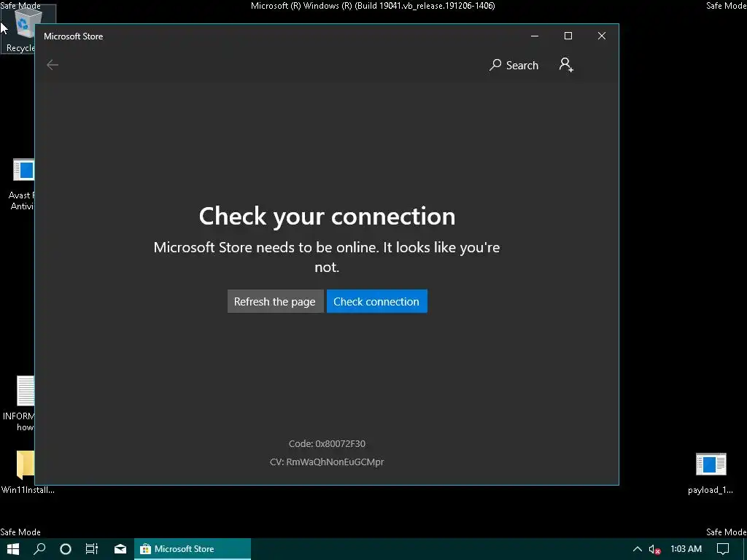This screenshot has width=747, height=560.
Task: Open the Mail app from taskbar
Action: (120, 549)
